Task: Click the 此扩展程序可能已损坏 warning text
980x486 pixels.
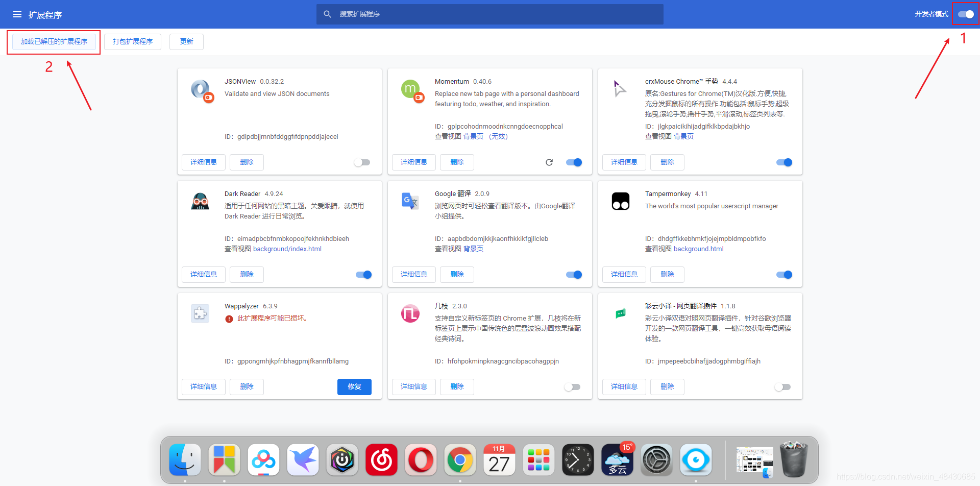Action: [x=272, y=318]
